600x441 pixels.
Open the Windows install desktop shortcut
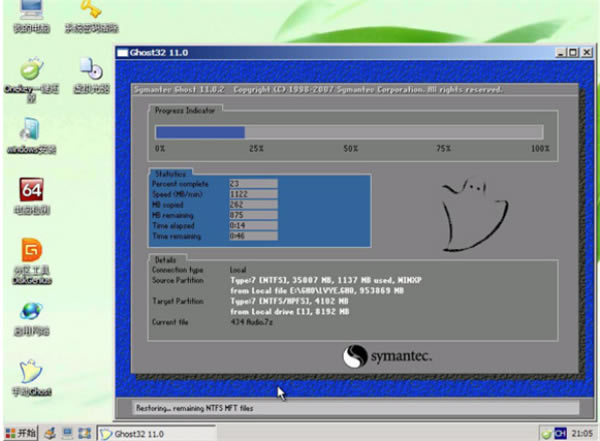point(32,132)
